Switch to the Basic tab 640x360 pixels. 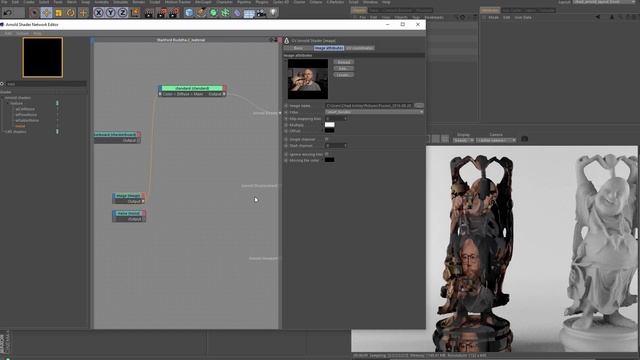[298, 48]
